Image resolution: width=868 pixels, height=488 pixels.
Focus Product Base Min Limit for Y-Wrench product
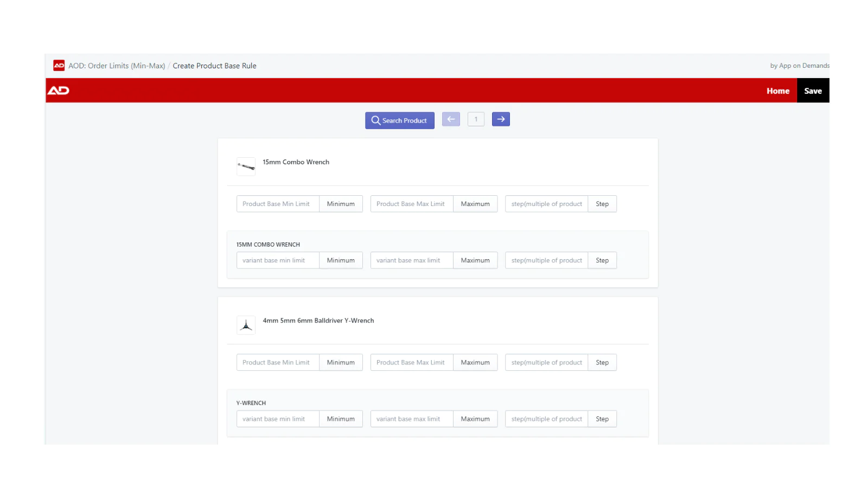click(278, 362)
